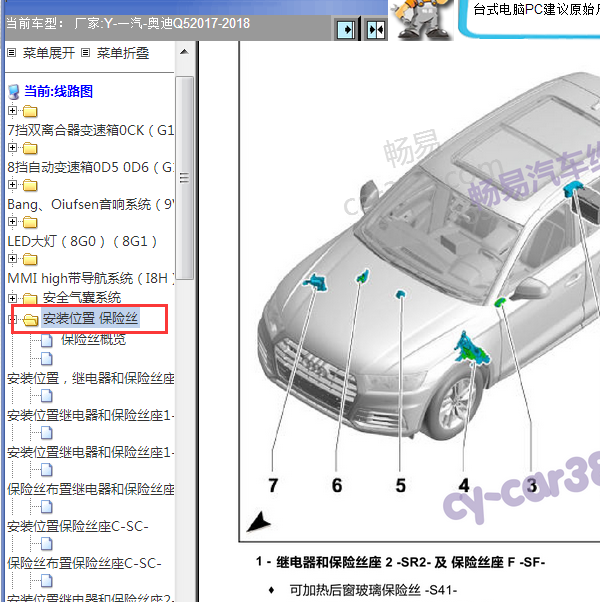Collapse the 安装位置 保险丝 folder
This screenshot has height=602, width=600.
point(12,319)
